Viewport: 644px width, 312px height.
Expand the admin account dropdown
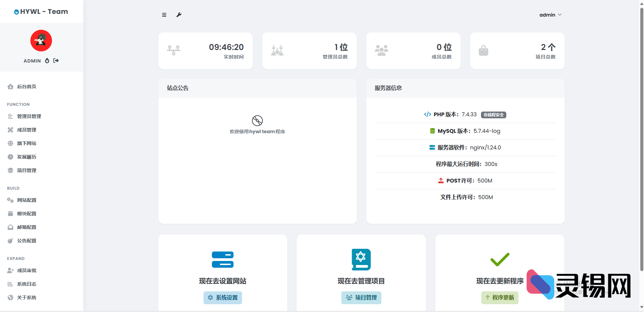coord(550,15)
